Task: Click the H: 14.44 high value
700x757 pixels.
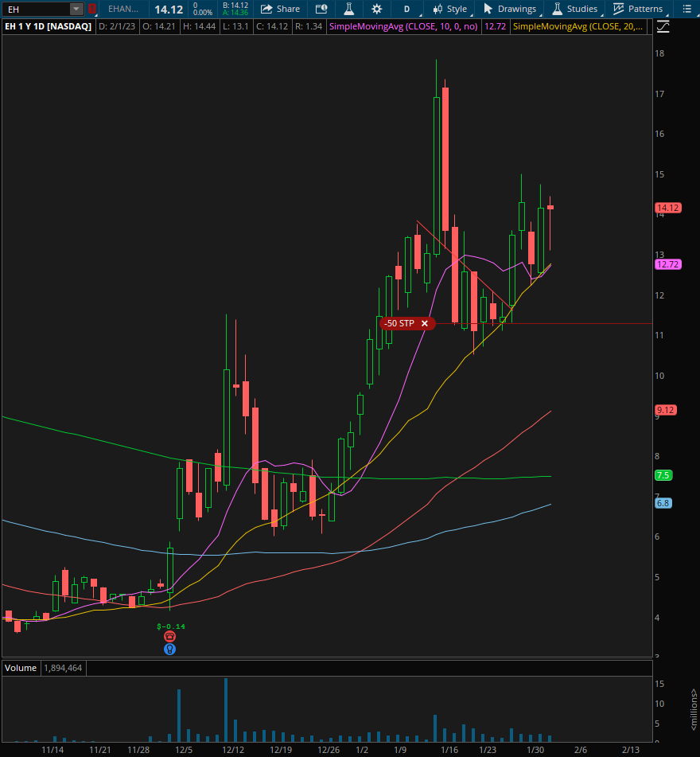Action: click(x=199, y=26)
